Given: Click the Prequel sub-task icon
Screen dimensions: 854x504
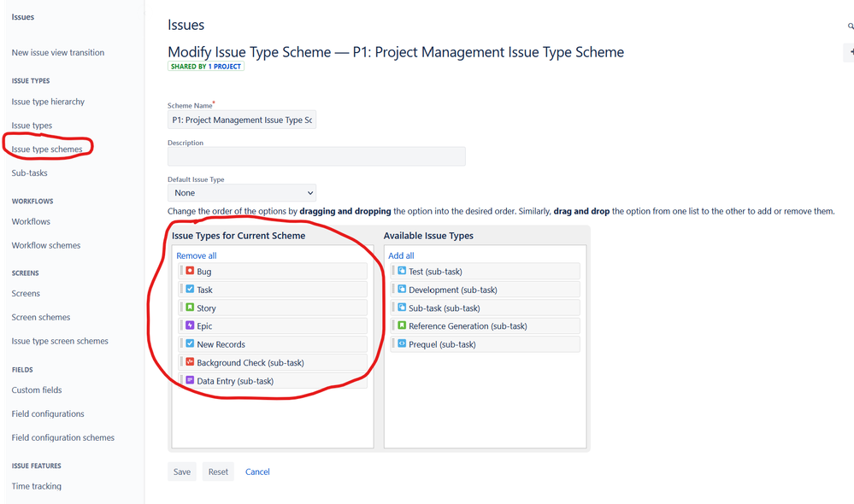Looking at the screenshot, I should coord(402,344).
